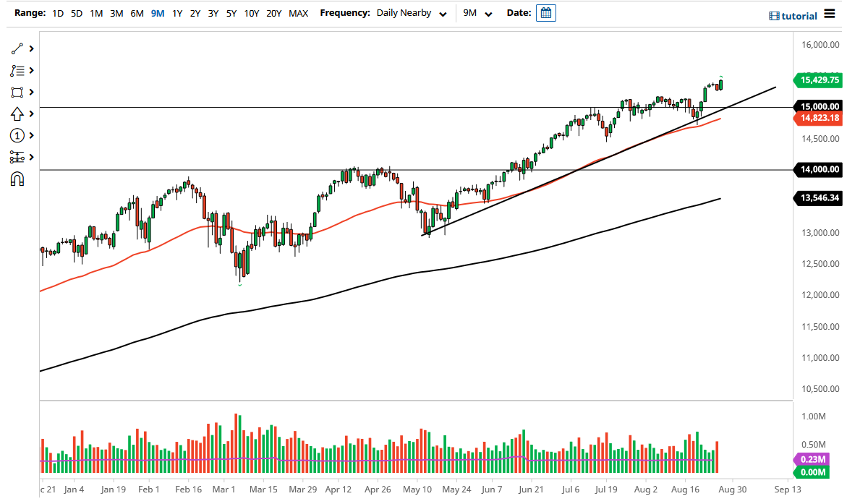Expand the trend line tool submenu arrow
This screenshot has height=504, width=847.
coord(32,49)
